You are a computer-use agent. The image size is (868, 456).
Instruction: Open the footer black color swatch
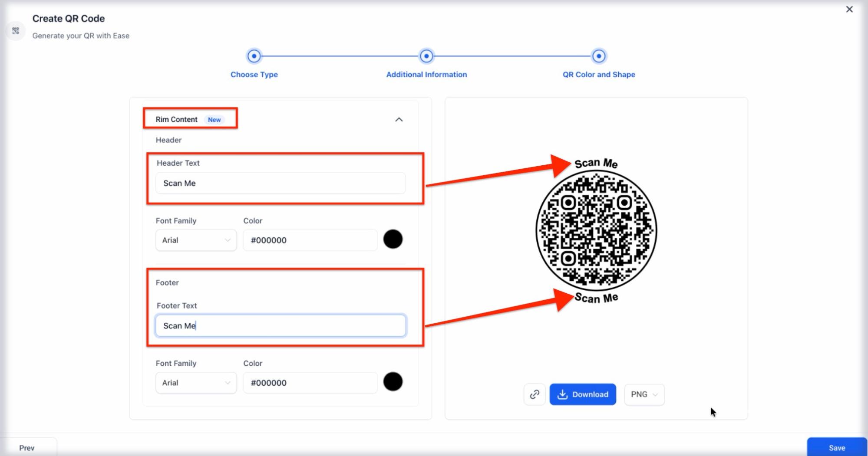pyautogui.click(x=393, y=382)
